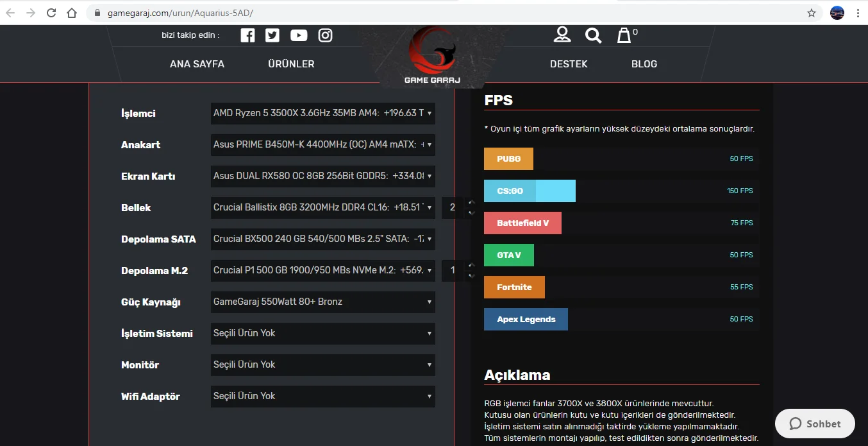Open the Depolama M.2 dropdown
This screenshot has width=868, height=446.
(x=323, y=270)
